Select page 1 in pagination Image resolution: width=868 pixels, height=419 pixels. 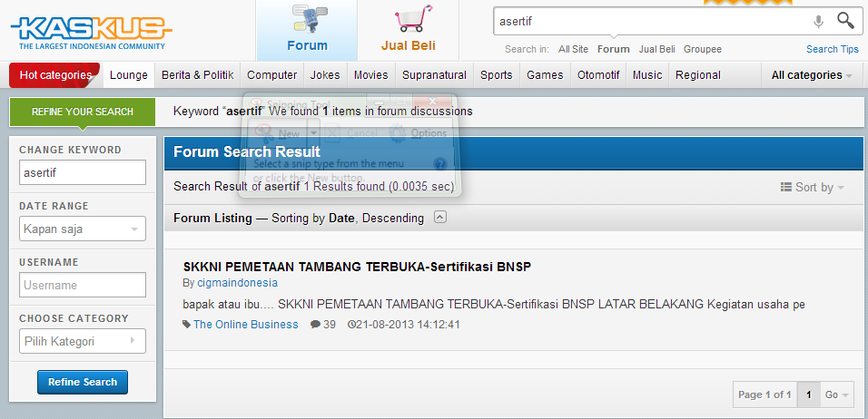point(809,395)
